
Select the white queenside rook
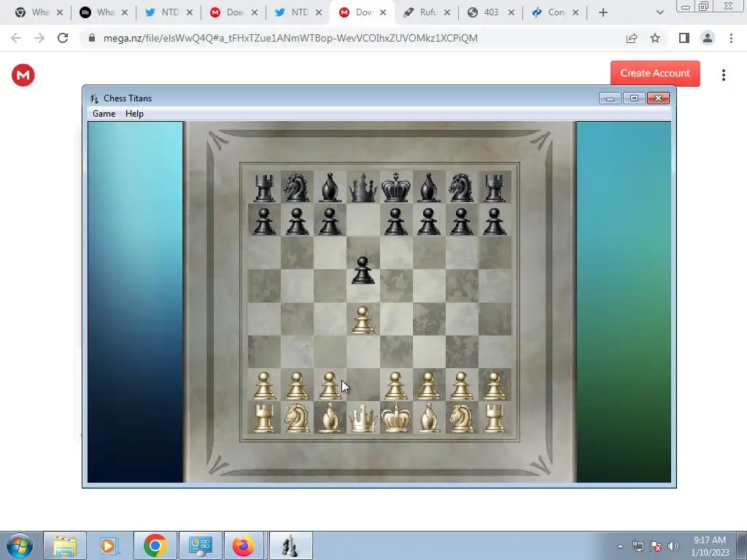click(264, 418)
